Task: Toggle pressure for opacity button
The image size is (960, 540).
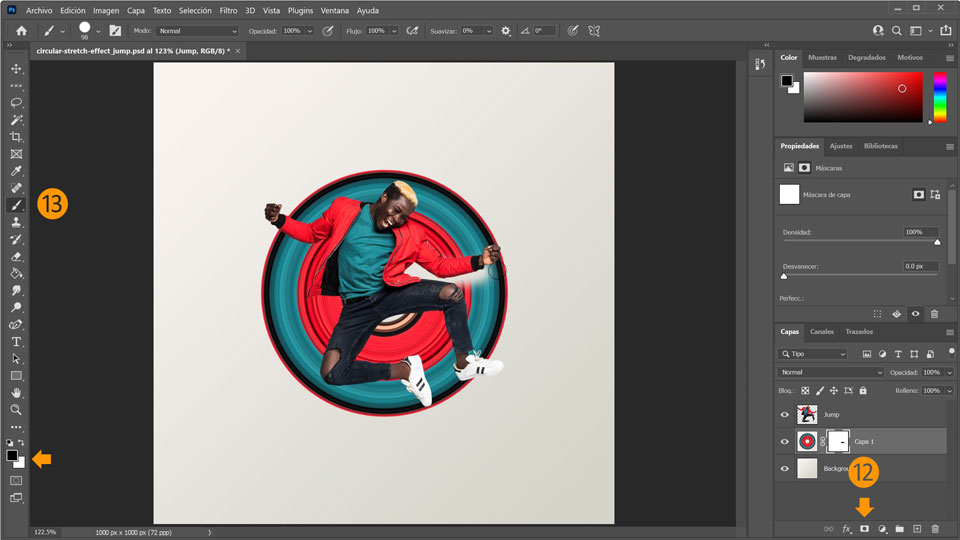Action: point(328,31)
